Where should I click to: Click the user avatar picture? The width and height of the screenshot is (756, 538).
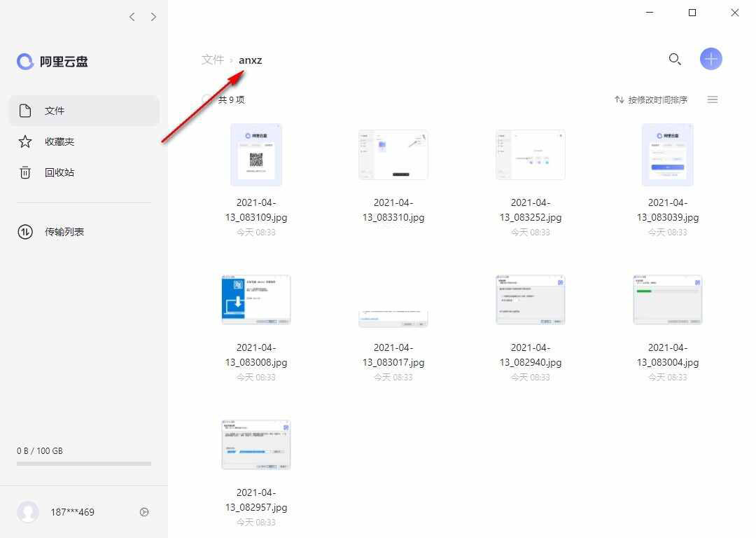point(28,512)
